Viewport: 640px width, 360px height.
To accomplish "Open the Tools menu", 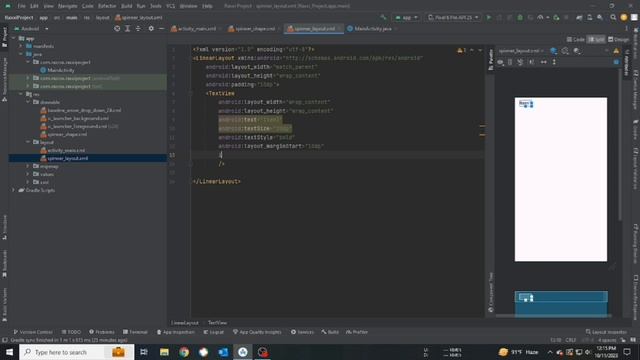I will tap(156, 6).
